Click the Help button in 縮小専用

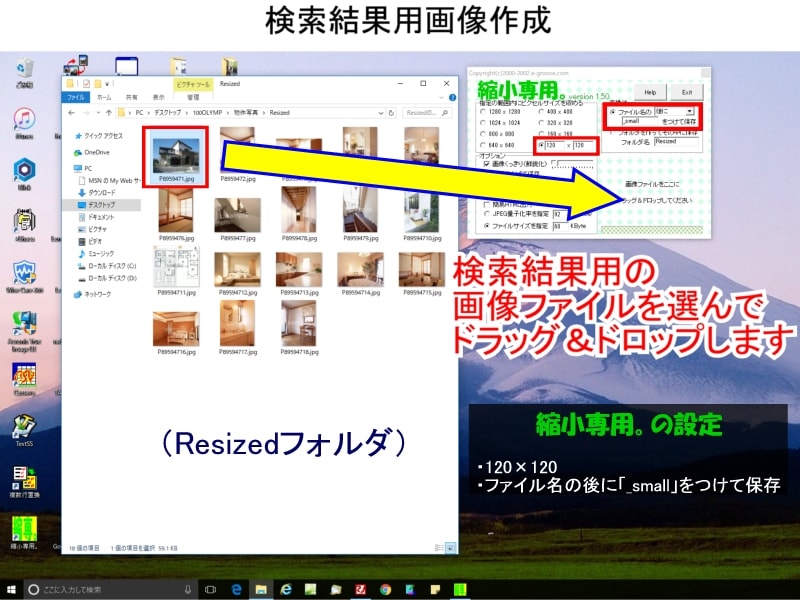650,92
